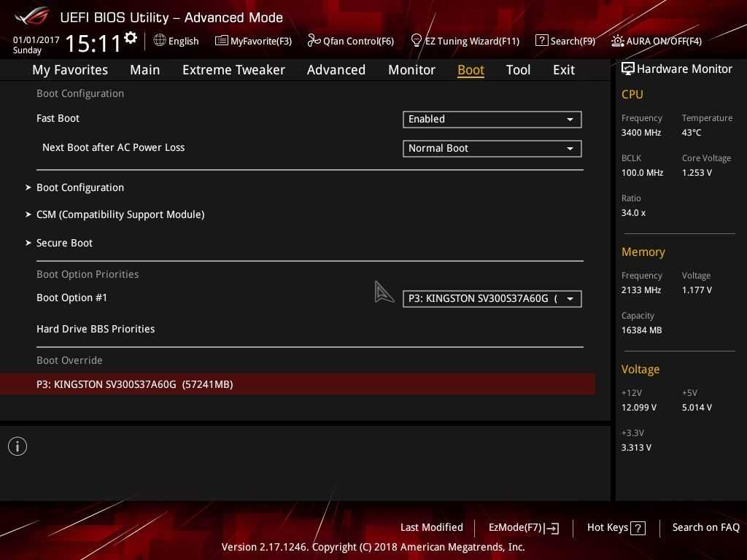The image size is (747, 560).
Task: Click the Hot Keys question mark icon
Action: tap(638, 528)
